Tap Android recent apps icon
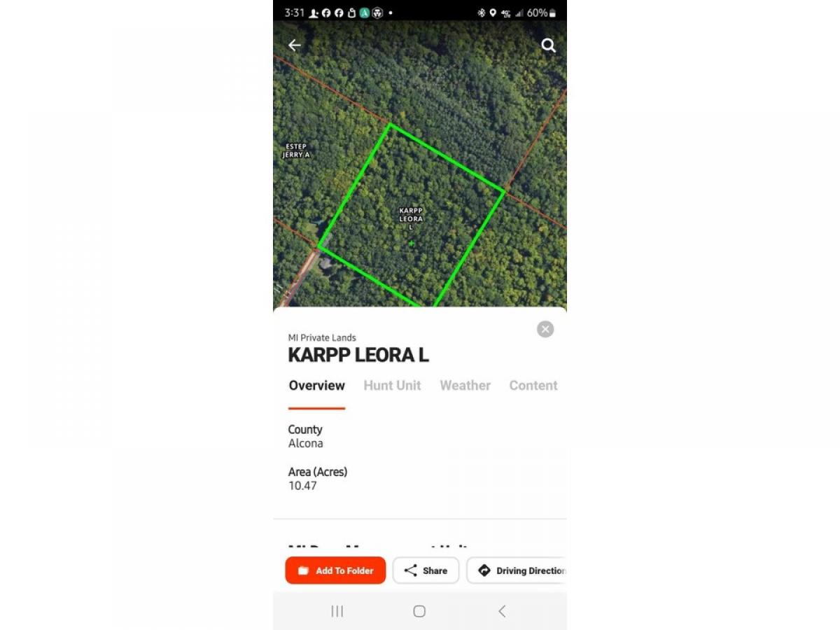840x630 pixels. tap(337, 611)
